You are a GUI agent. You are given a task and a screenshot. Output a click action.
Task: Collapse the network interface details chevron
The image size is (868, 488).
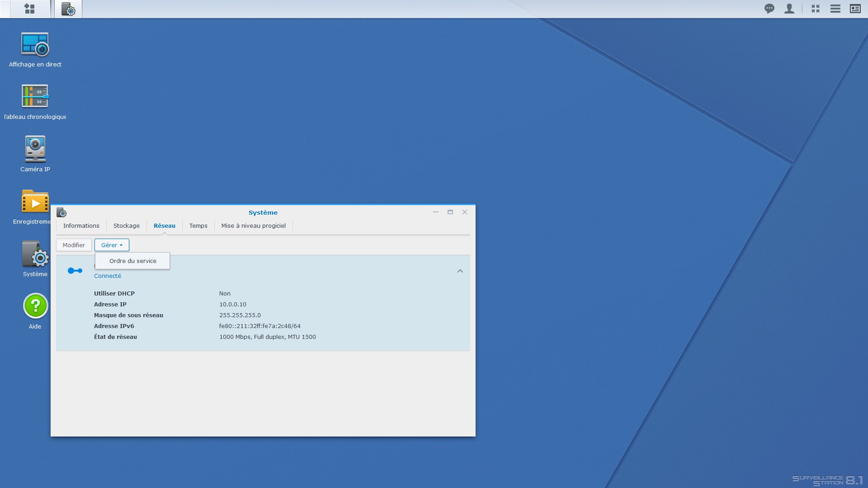pos(460,271)
